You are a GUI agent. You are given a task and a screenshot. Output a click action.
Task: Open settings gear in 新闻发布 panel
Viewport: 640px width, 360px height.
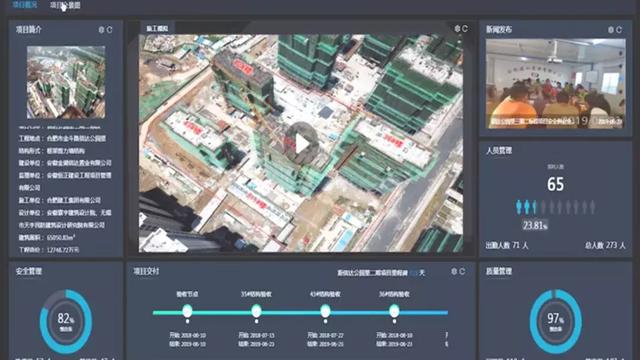[611, 30]
